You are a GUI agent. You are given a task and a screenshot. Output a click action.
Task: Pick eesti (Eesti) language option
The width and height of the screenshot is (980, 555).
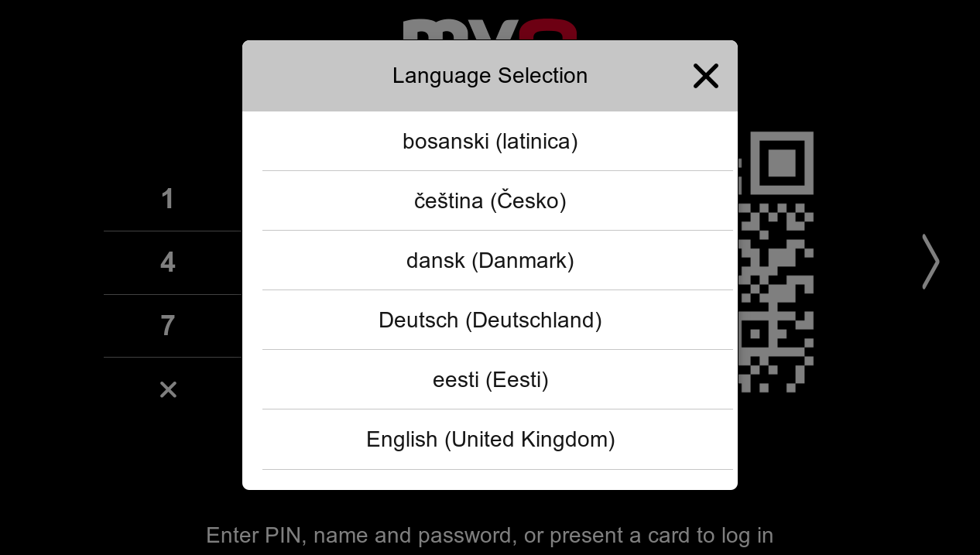click(x=490, y=379)
